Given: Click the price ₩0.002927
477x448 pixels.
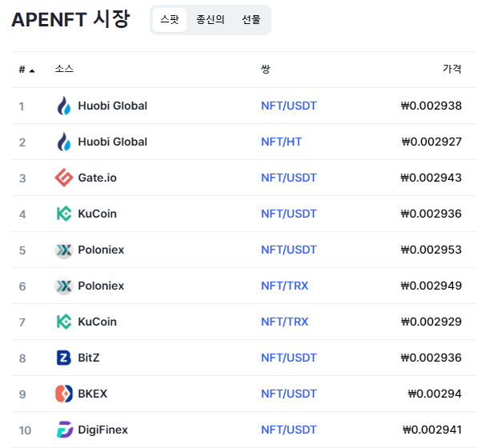Looking at the screenshot, I should point(431,142).
